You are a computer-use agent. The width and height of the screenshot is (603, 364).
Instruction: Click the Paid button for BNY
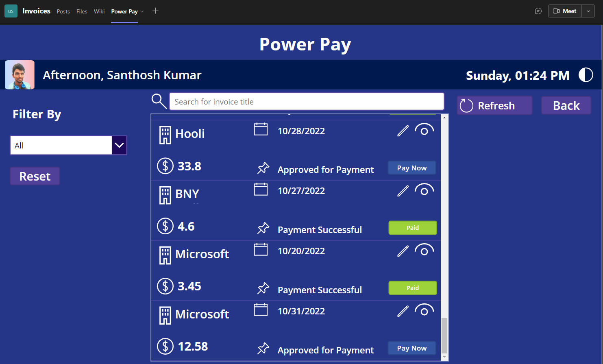click(x=413, y=228)
